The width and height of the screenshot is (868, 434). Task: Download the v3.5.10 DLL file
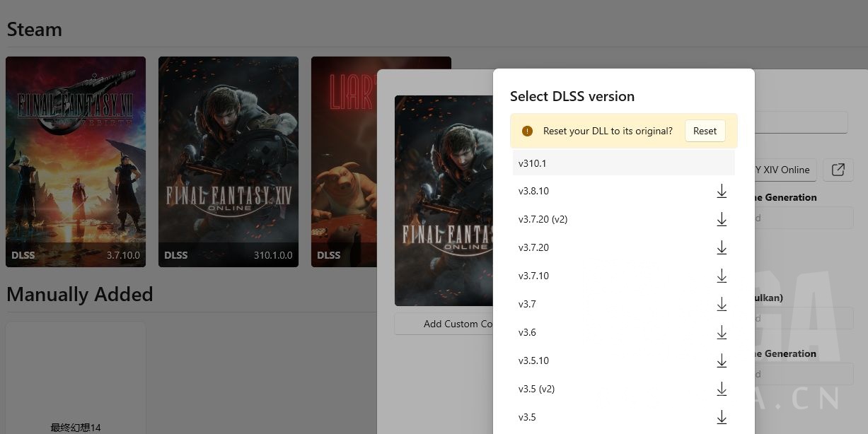coord(722,360)
